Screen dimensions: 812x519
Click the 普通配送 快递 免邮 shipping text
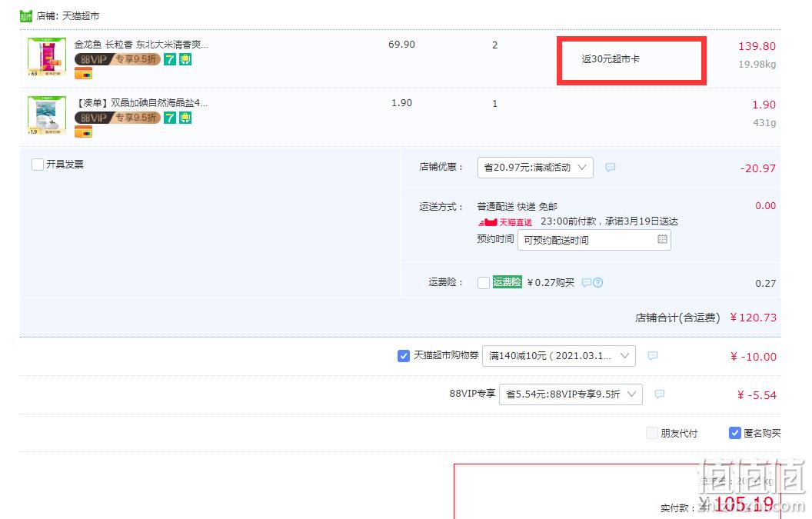coord(517,207)
